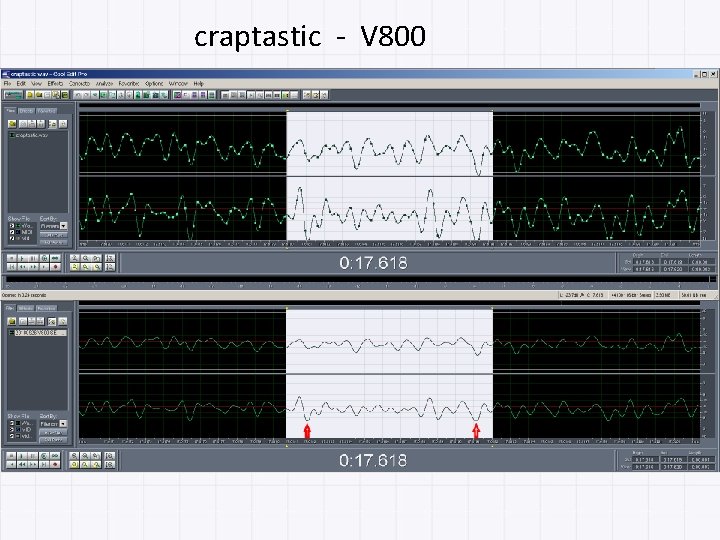Click Zoom Out Full in upper editor
The image size is (720, 540).
click(96, 258)
